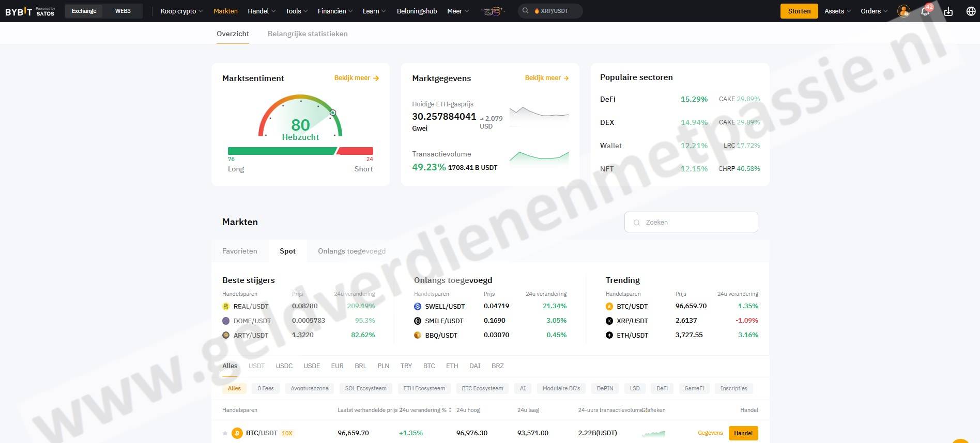Click the XRP/USDT trending coin icon
This screenshot has height=443, width=980.
tap(609, 321)
